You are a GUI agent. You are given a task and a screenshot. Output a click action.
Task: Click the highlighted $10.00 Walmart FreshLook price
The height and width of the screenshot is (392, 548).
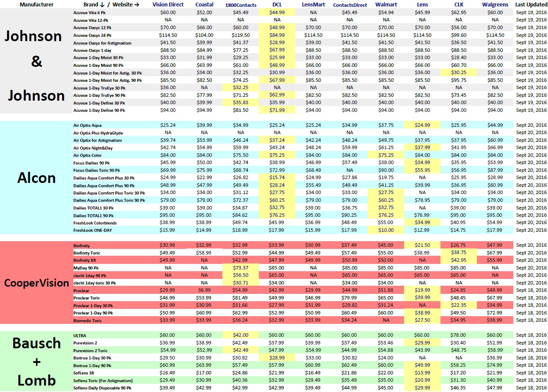pyautogui.click(x=386, y=230)
